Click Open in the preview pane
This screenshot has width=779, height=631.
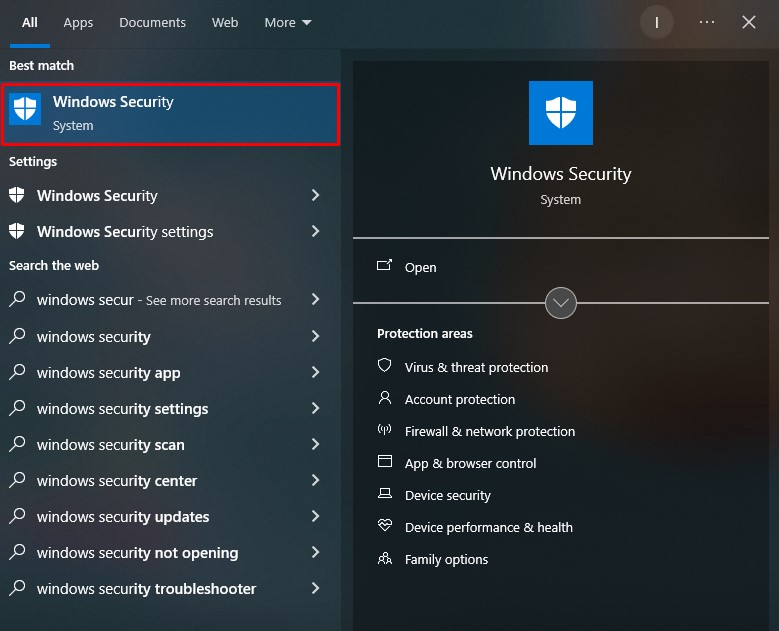[420, 267]
